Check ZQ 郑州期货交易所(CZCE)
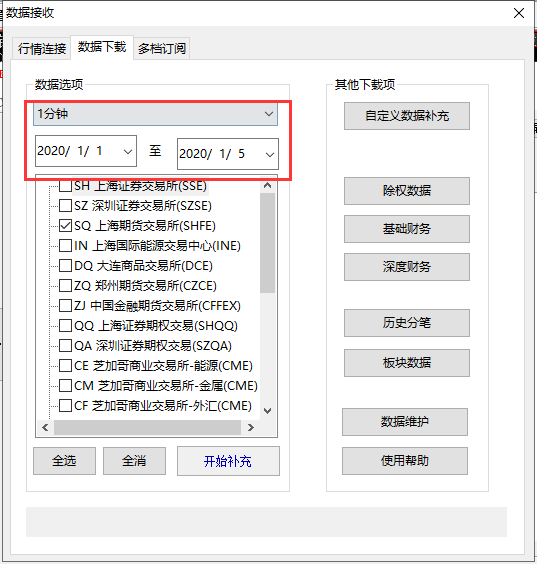 65,286
